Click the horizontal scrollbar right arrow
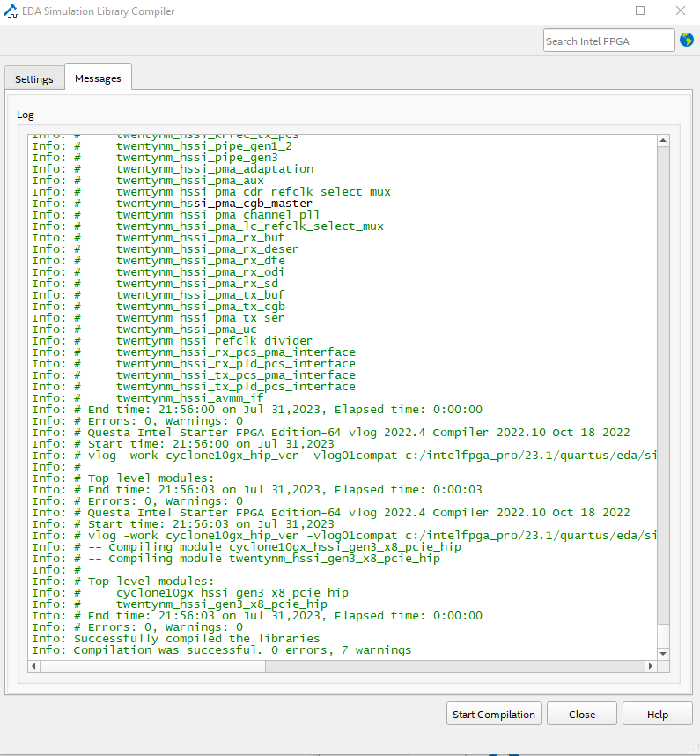 click(650, 666)
